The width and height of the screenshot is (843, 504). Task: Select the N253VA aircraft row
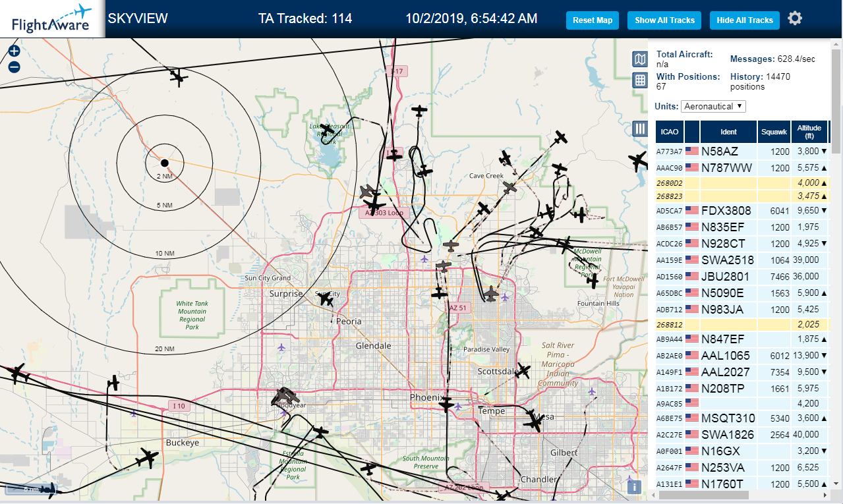pyautogui.click(x=741, y=468)
